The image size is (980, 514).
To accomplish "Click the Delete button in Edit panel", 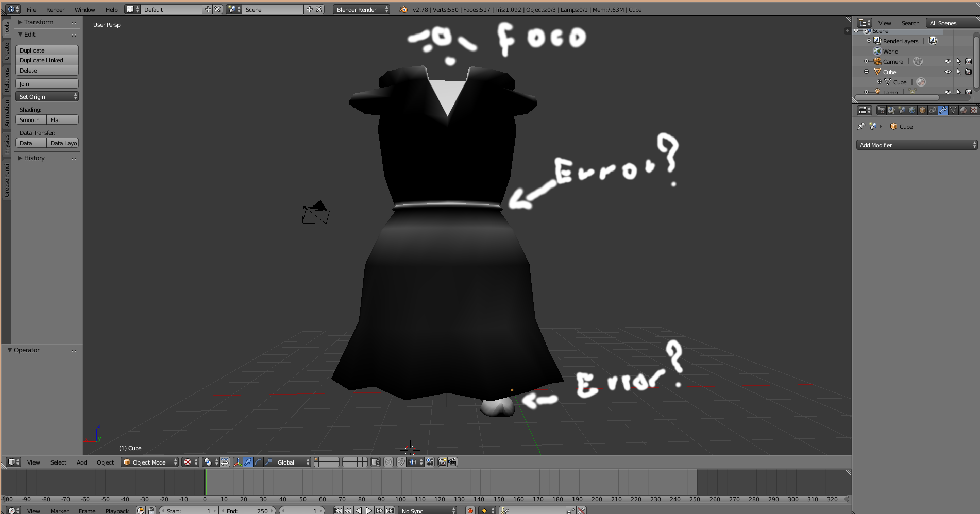I will click(47, 71).
